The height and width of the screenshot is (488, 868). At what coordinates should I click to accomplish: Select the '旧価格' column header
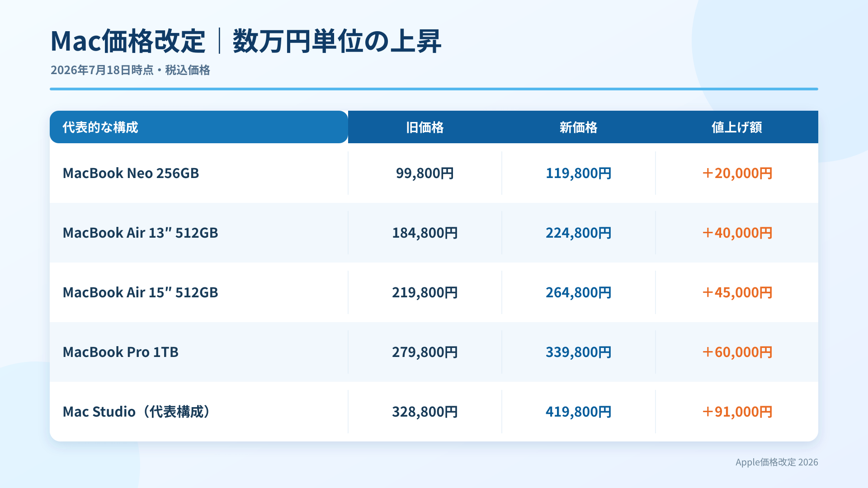coord(425,127)
